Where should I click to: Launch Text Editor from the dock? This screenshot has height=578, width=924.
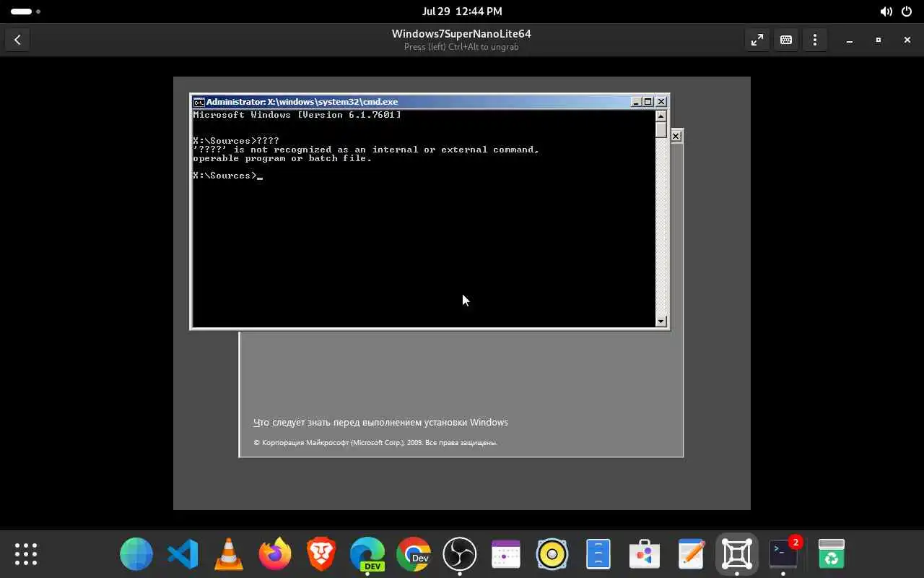coord(691,554)
